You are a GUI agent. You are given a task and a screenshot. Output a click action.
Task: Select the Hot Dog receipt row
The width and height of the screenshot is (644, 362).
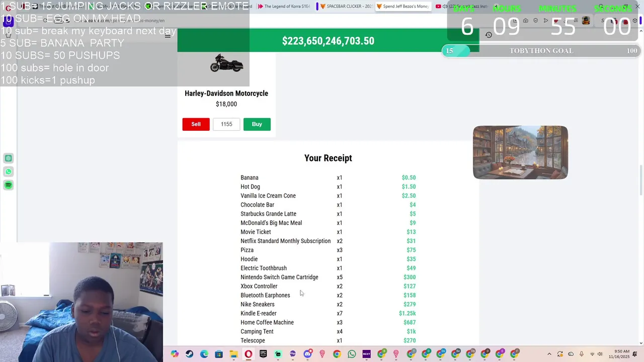[x=328, y=187]
